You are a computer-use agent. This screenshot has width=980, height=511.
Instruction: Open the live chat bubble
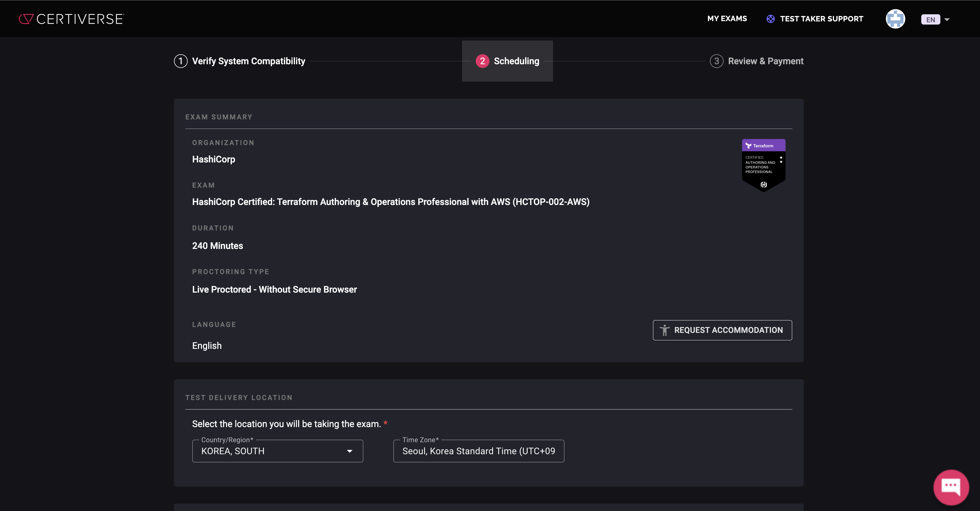pyautogui.click(x=951, y=487)
